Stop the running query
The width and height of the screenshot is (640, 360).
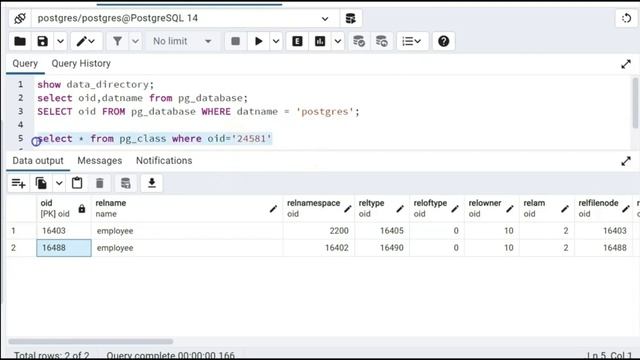[236, 41]
